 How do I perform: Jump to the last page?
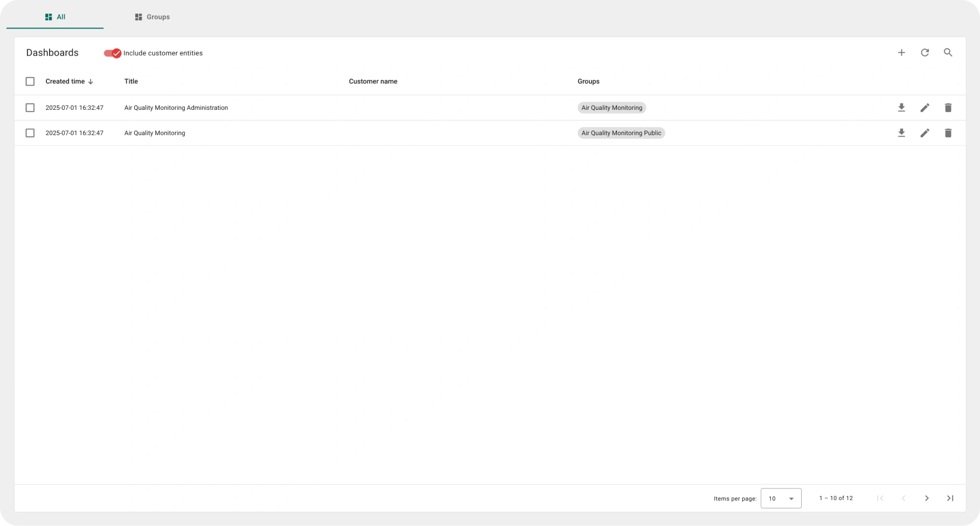(x=950, y=499)
